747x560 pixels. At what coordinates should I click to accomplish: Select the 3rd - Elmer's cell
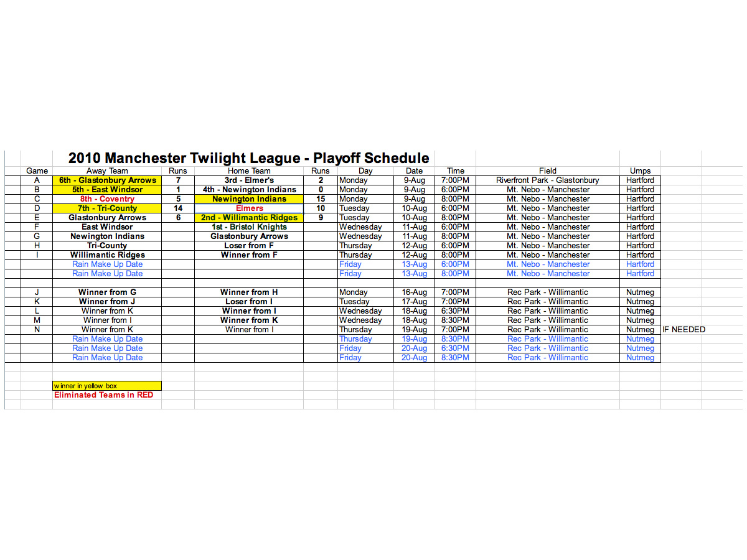click(x=249, y=180)
